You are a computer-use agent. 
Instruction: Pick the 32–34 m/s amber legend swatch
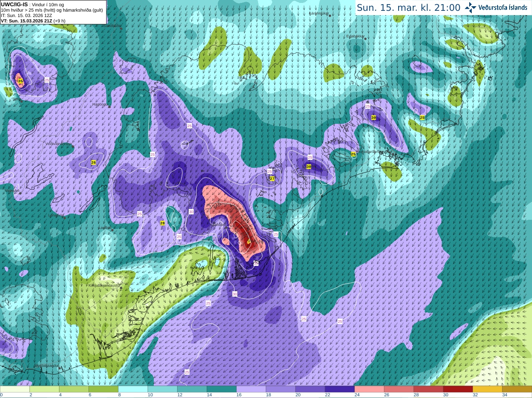tap(487, 389)
